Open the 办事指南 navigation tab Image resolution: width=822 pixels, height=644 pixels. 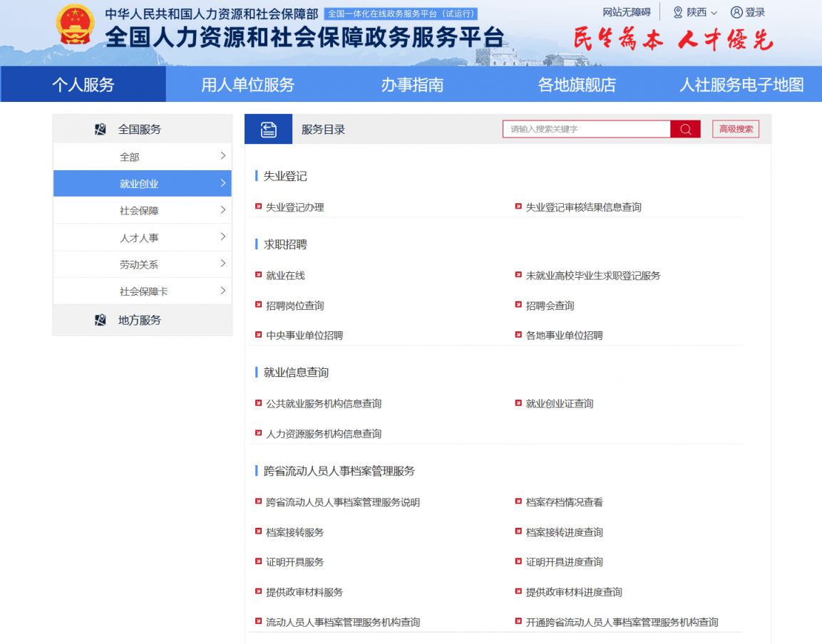[x=411, y=85]
